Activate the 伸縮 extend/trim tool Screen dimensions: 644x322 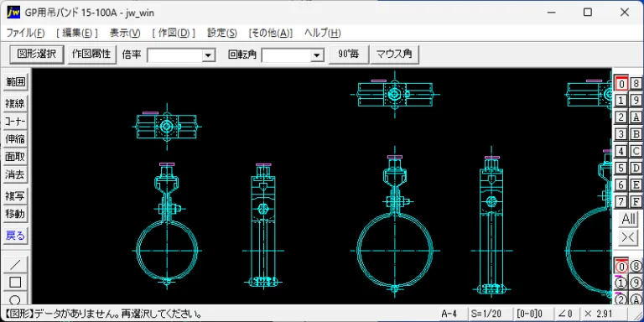[15, 139]
